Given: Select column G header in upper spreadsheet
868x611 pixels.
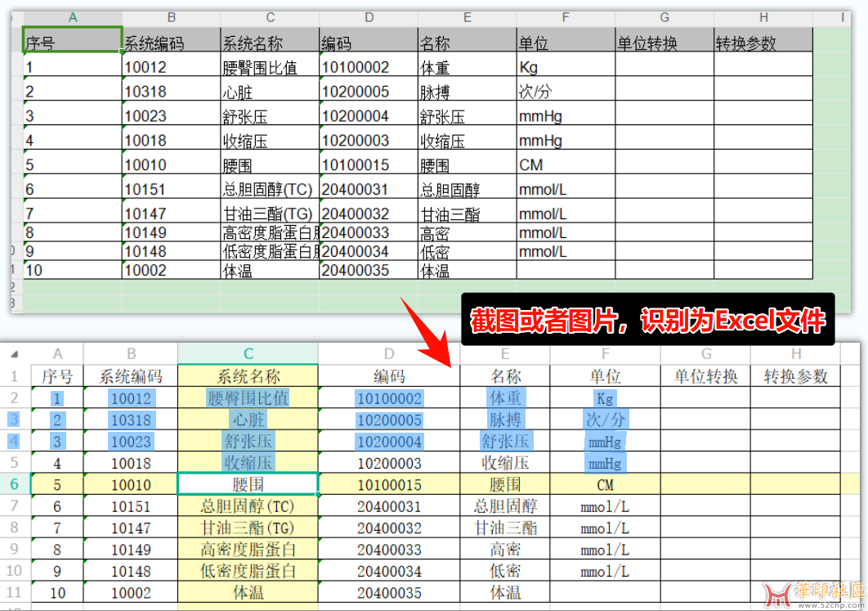Looking at the screenshot, I should coord(664,18).
